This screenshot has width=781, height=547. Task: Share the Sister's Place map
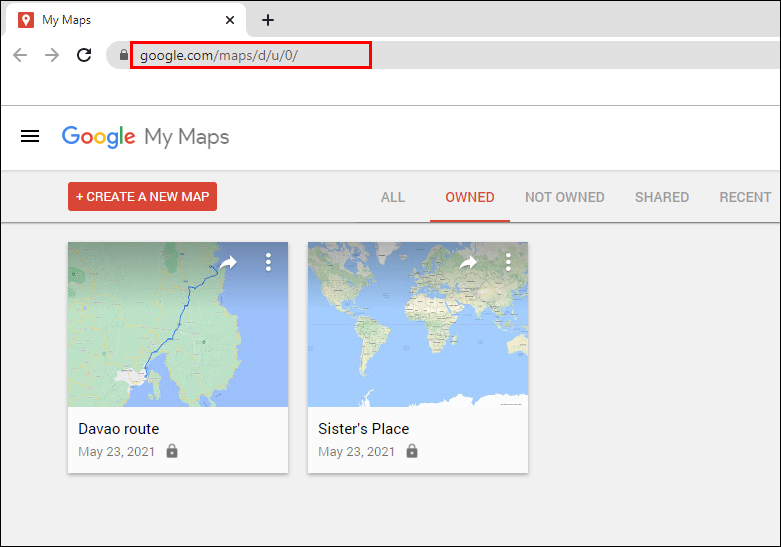[468, 262]
